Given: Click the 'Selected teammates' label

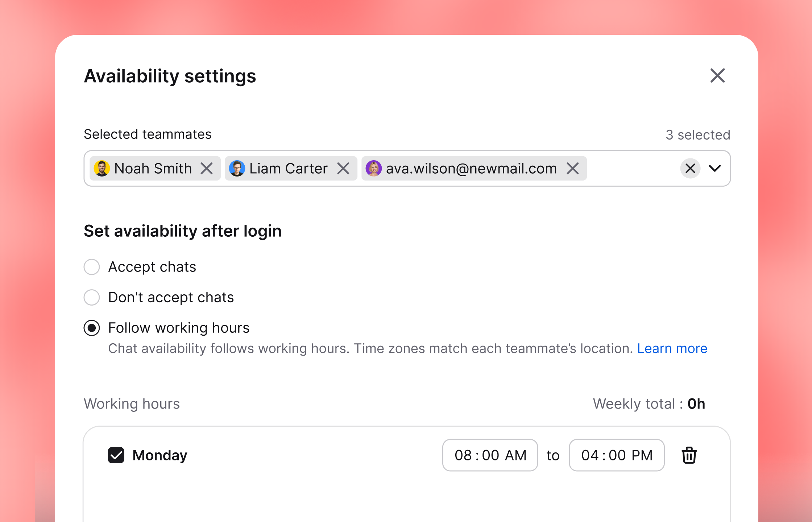Looking at the screenshot, I should click(x=148, y=134).
